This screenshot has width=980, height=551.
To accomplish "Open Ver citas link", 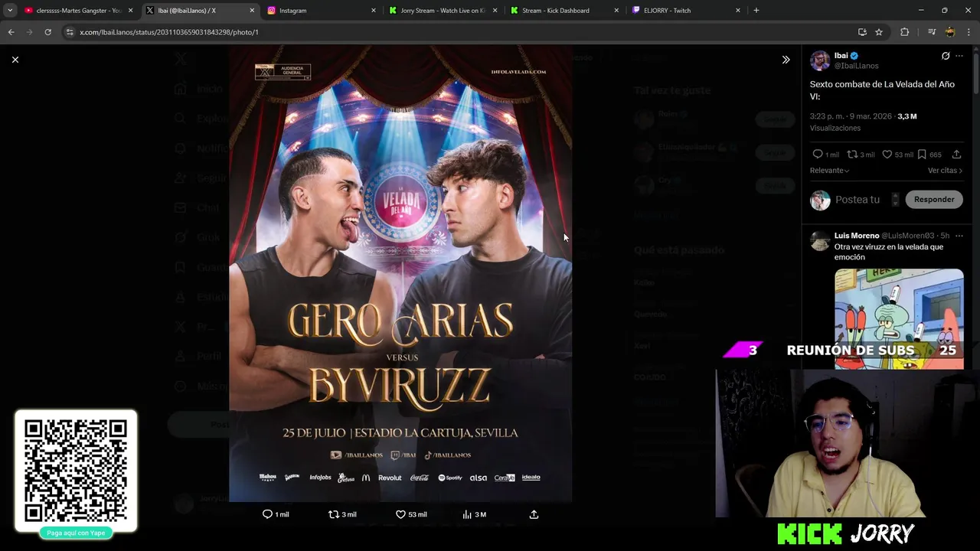I will 945,171.
